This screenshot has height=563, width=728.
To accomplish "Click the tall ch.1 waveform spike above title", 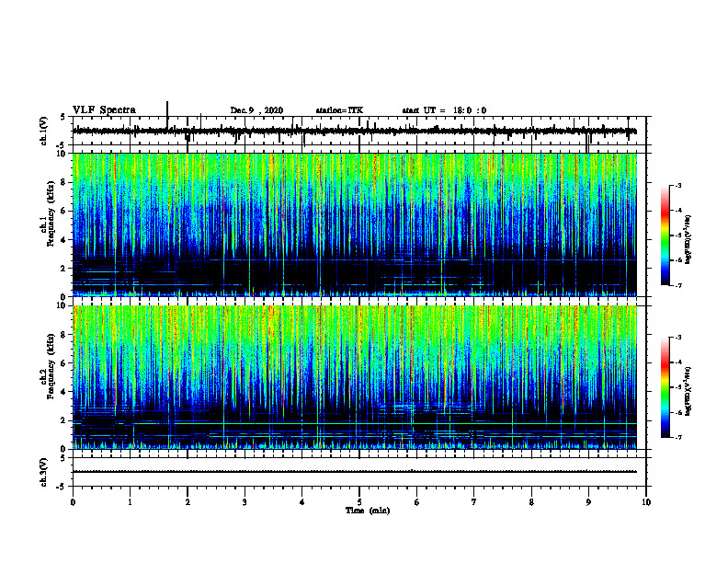I will coord(167,114).
